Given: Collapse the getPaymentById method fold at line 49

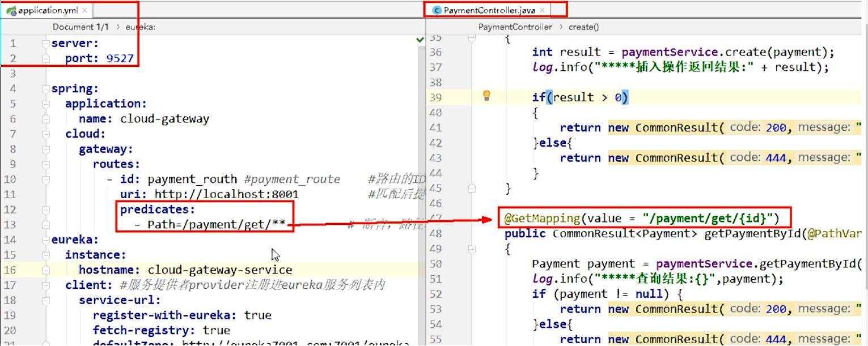Looking at the screenshot, I should pos(472,249).
